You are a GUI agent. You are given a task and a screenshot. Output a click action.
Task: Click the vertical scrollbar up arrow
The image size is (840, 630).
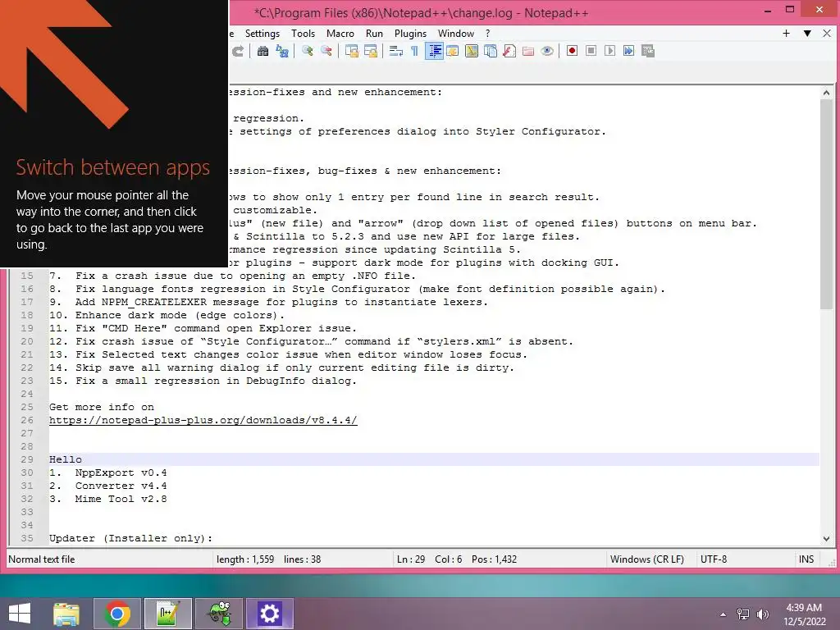point(826,93)
